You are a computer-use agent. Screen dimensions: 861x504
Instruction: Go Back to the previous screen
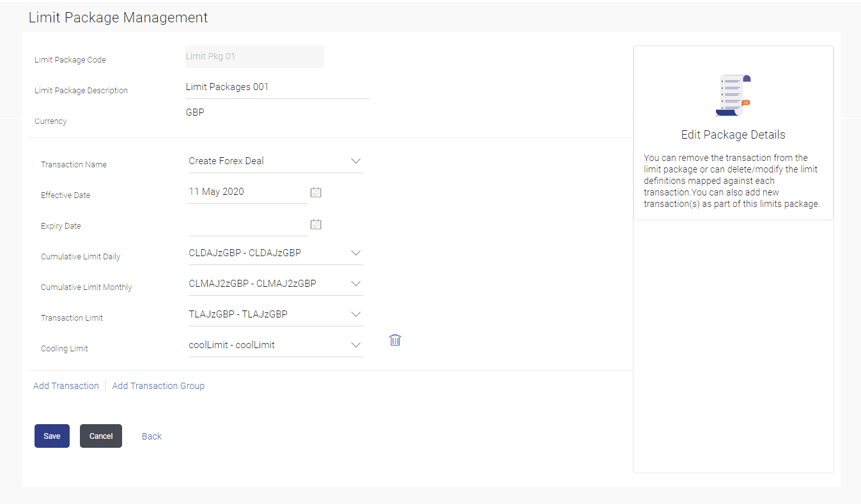click(151, 436)
